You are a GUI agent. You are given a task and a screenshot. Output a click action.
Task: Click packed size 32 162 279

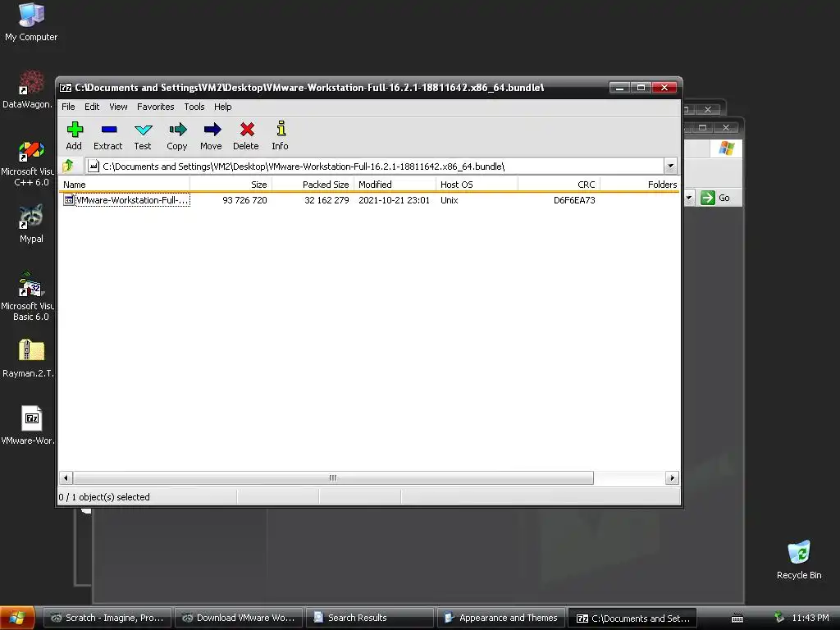coord(326,200)
